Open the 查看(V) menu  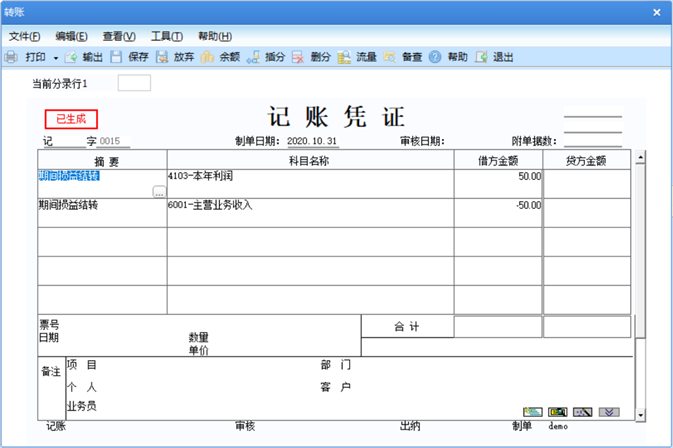tap(119, 36)
